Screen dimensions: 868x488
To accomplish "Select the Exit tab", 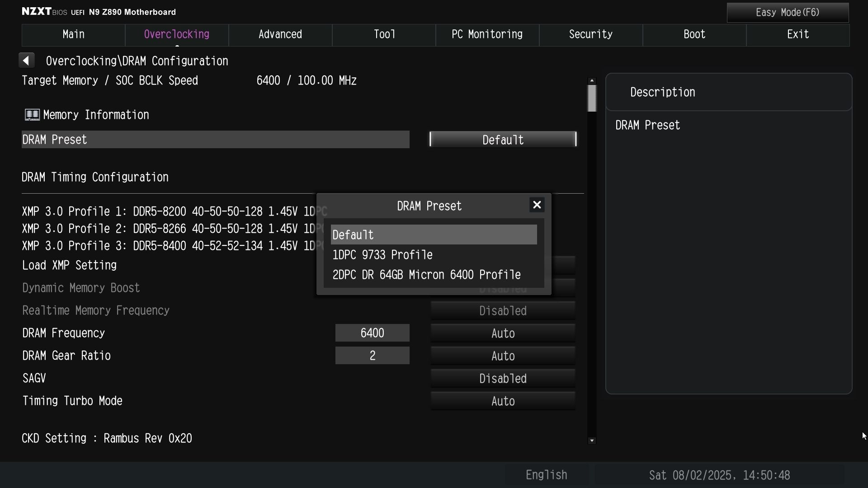I will pyautogui.click(x=798, y=35).
